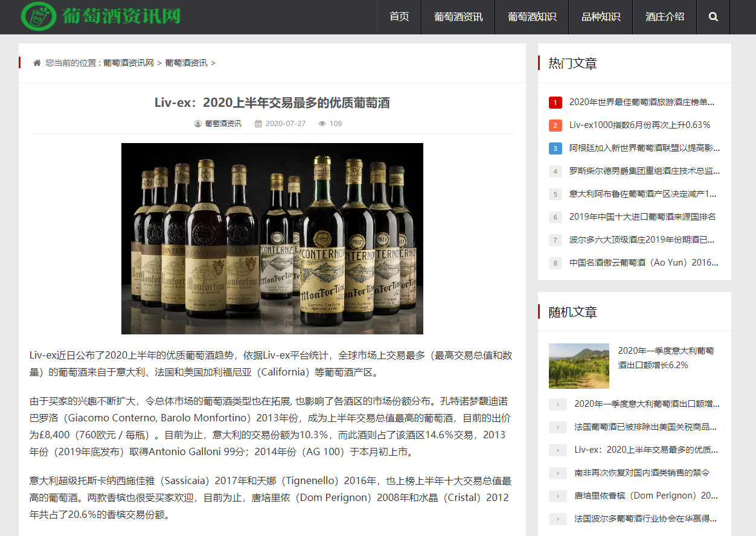756x536 pixels.
Task: Click arrow badge beside 南非再次恢复对国内酒类销售的禁令
Action: [558, 473]
